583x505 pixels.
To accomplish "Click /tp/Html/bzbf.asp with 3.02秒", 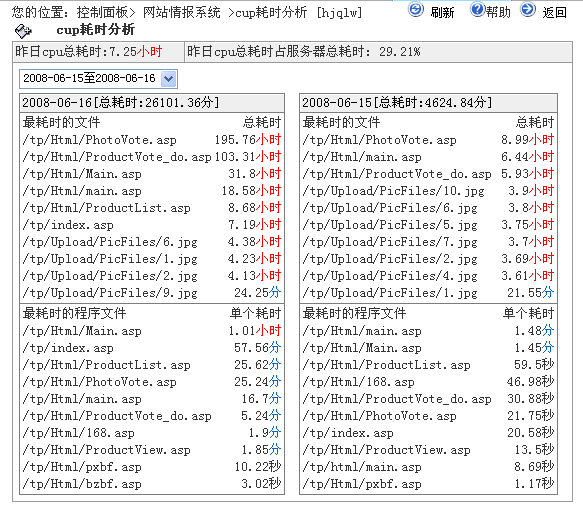I will (x=152, y=485).
